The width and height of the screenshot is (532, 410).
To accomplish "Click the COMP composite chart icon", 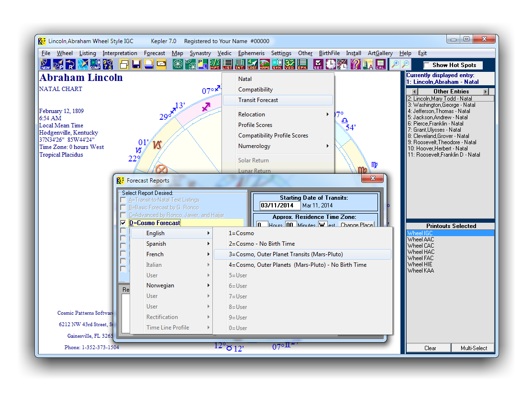I will point(95,64).
